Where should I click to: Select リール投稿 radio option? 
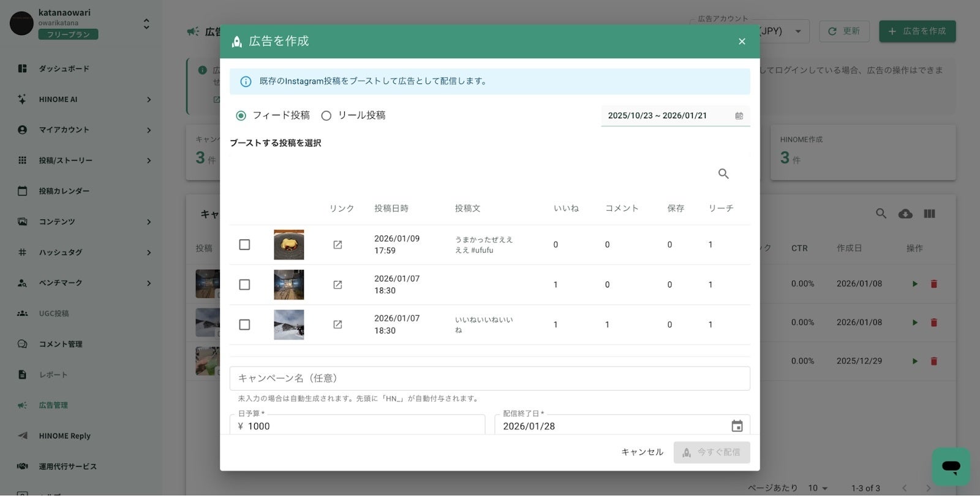click(x=326, y=116)
